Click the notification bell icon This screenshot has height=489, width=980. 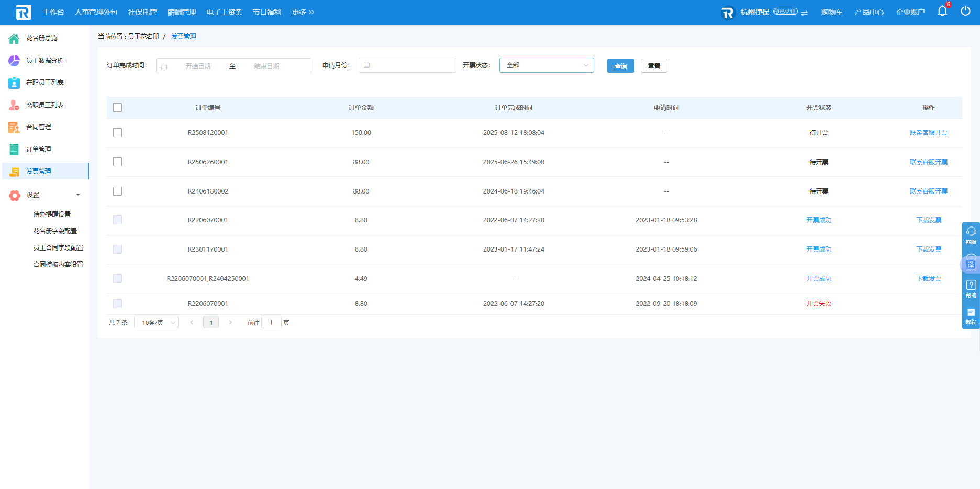coord(942,12)
